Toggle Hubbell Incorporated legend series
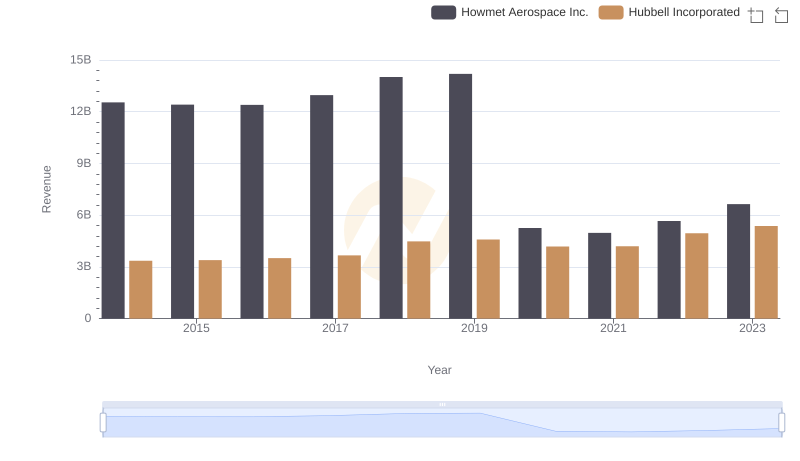800x461 pixels. coord(669,12)
